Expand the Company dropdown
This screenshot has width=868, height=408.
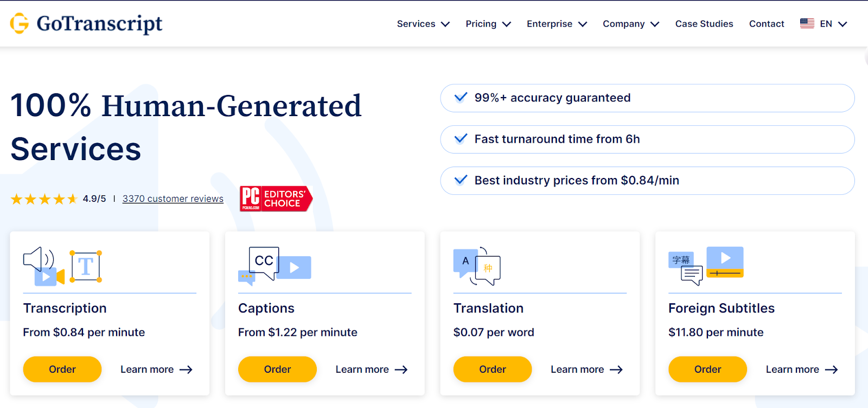629,24
